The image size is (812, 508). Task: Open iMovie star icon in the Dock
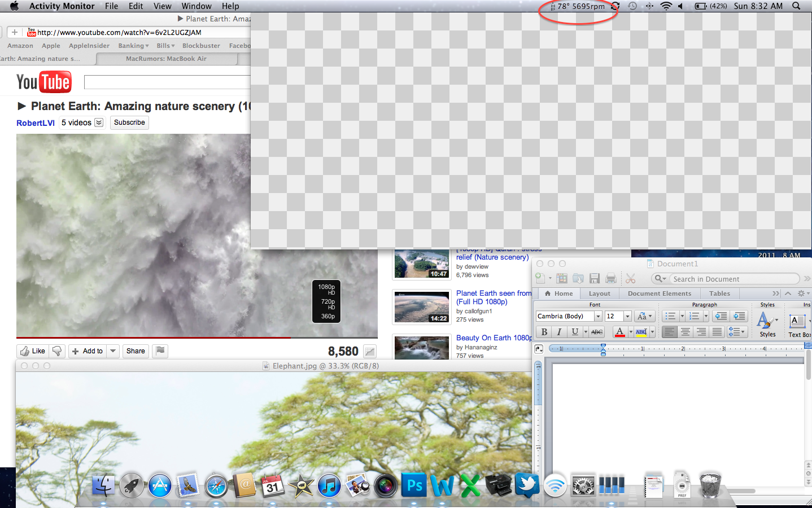(301, 485)
